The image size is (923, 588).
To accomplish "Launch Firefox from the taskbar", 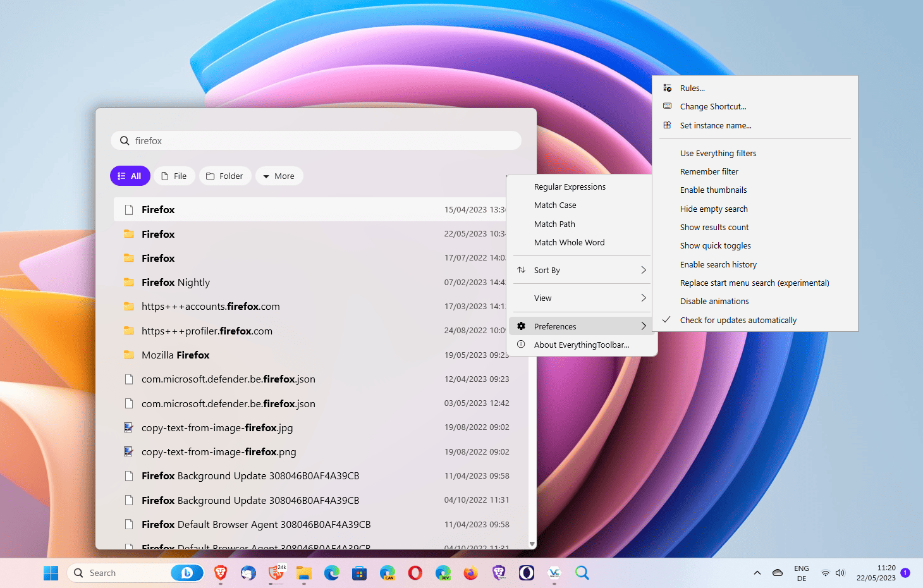I will coord(470,573).
